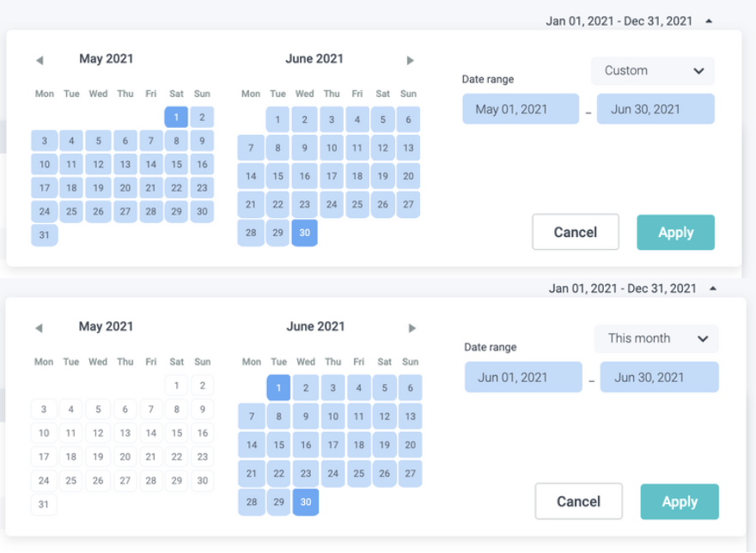The image size is (756, 553).
Task: Choose June 16 in the lower calendar
Action: [306, 445]
